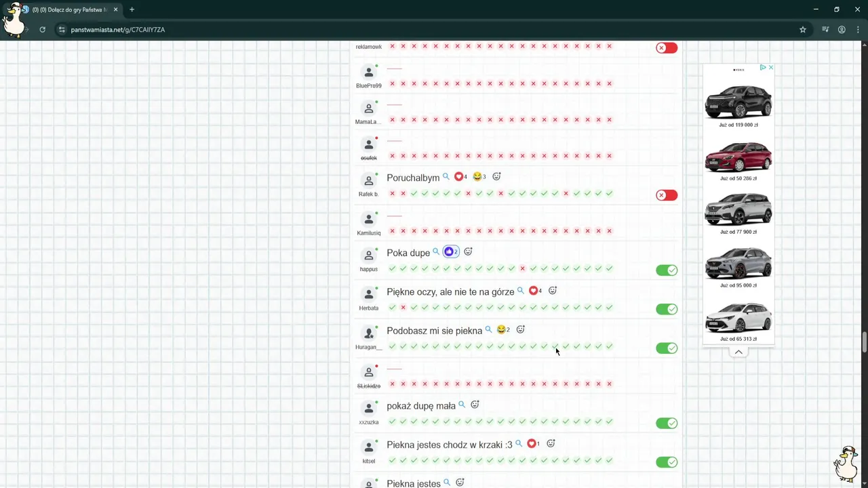
Task: Click thumbs-up reaction on Poka dupe
Action: pyautogui.click(x=451, y=252)
